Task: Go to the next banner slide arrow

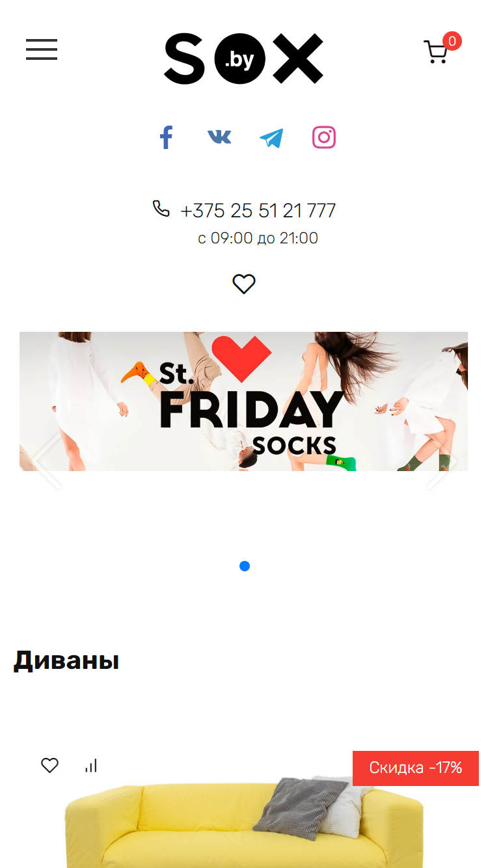Action: 441,461
